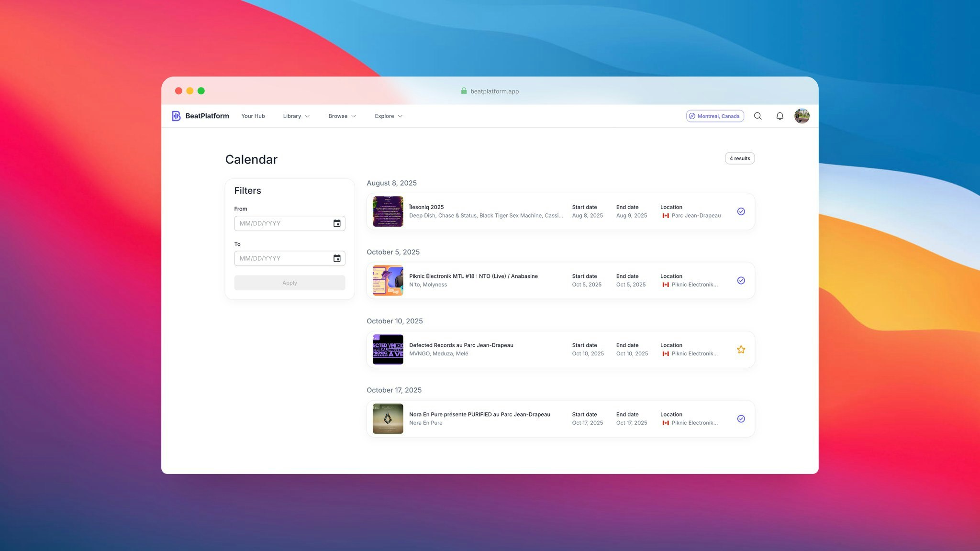Click the 'October 17, 2025' date heading

(x=394, y=390)
